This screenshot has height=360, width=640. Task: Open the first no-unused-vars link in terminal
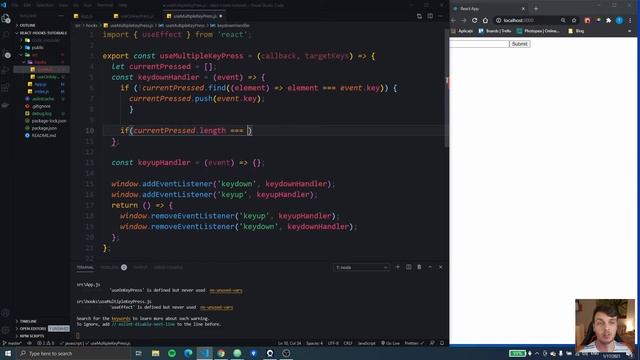pyautogui.click(x=226, y=290)
